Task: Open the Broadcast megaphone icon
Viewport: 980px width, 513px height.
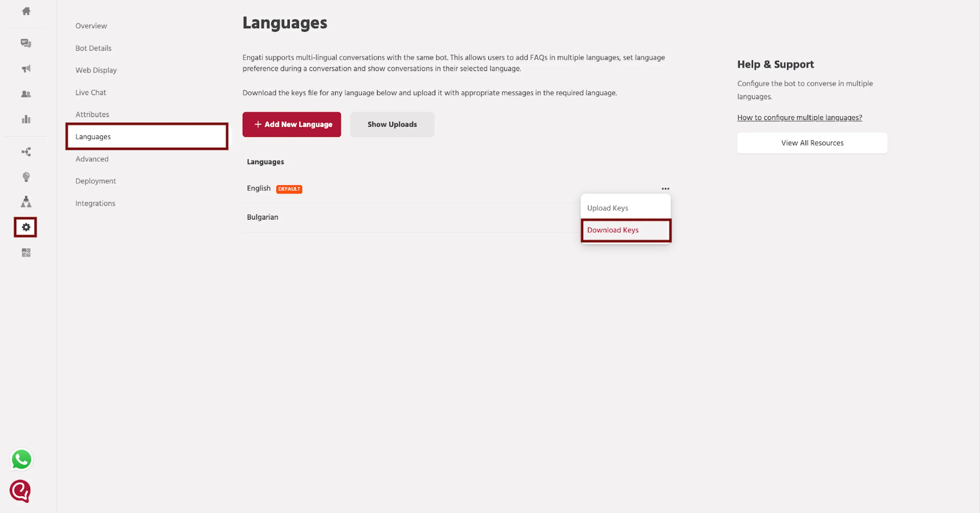Action: click(26, 68)
